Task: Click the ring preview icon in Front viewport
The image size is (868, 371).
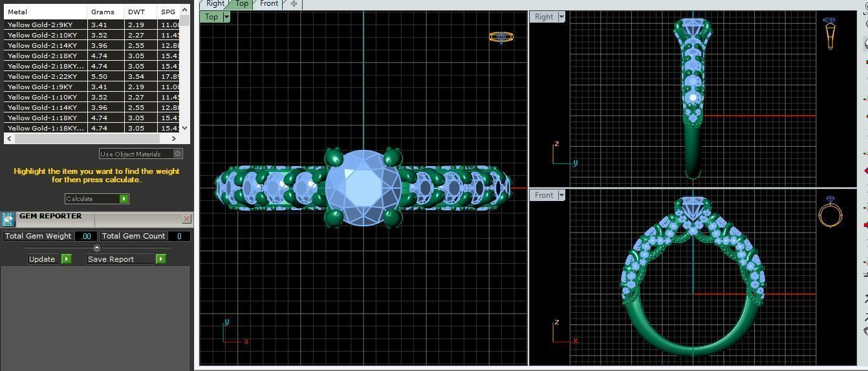Action: point(830,212)
